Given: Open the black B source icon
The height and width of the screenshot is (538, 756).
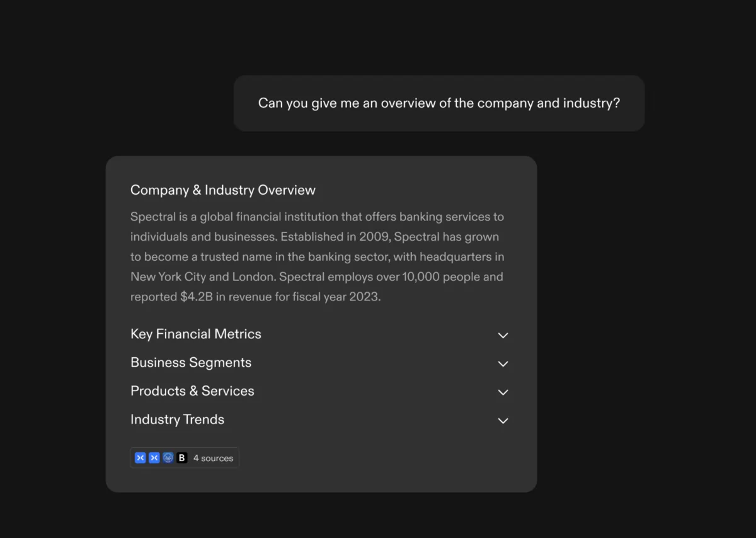Looking at the screenshot, I should click(182, 458).
